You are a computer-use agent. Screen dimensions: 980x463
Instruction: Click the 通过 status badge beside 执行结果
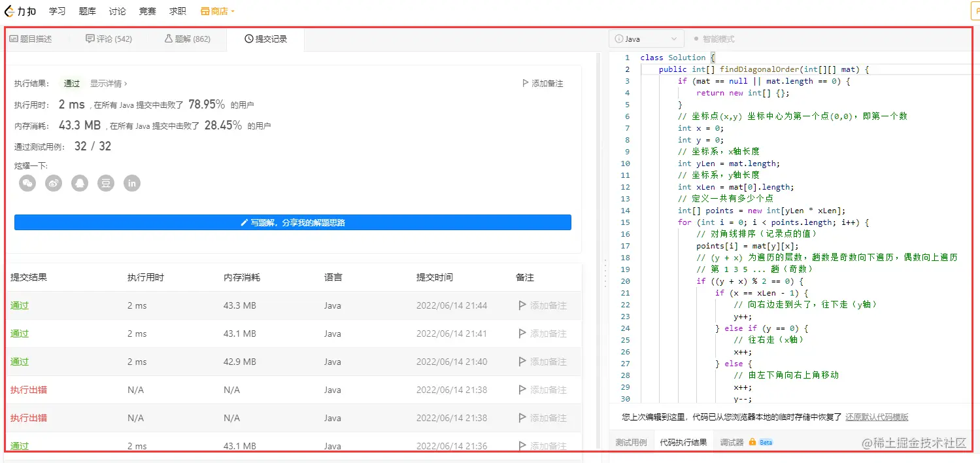coord(72,84)
